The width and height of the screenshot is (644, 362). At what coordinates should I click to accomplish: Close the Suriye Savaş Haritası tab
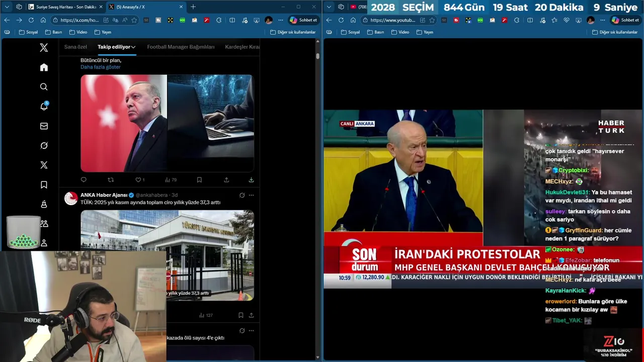(x=101, y=7)
